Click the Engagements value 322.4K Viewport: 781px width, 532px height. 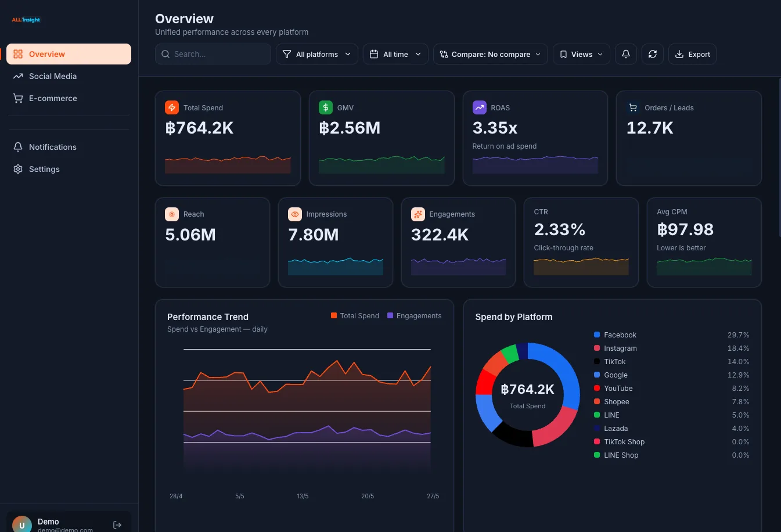pos(440,235)
